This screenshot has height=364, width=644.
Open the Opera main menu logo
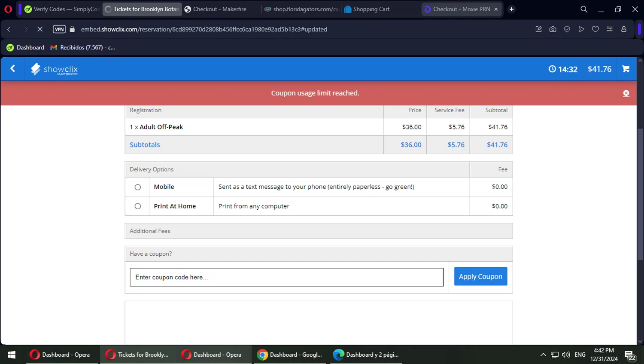[x=8, y=9]
